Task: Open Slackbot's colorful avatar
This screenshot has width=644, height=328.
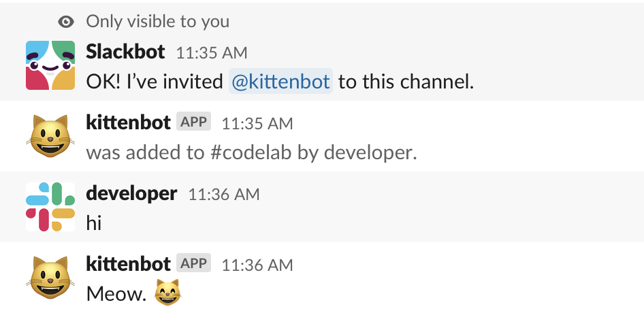Action: click(x=50, y=65)
